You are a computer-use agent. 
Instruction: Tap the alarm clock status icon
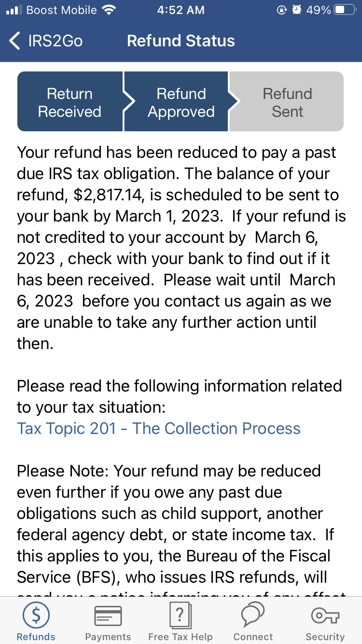coord(297,9)
